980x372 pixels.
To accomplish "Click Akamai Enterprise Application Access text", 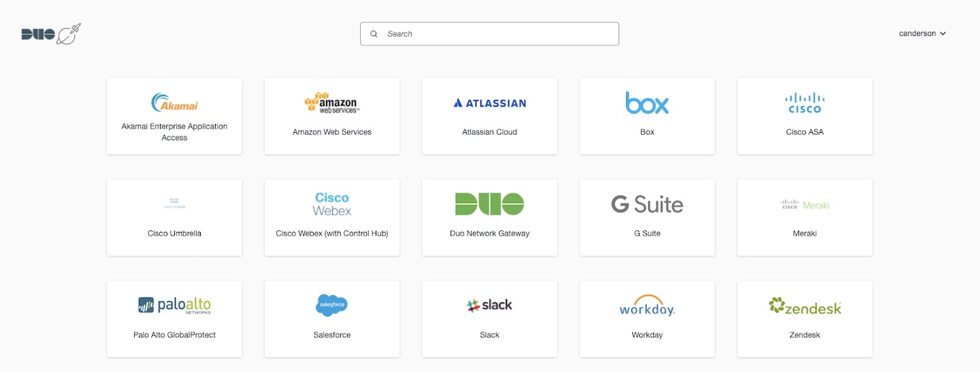I will coord(174,131).
